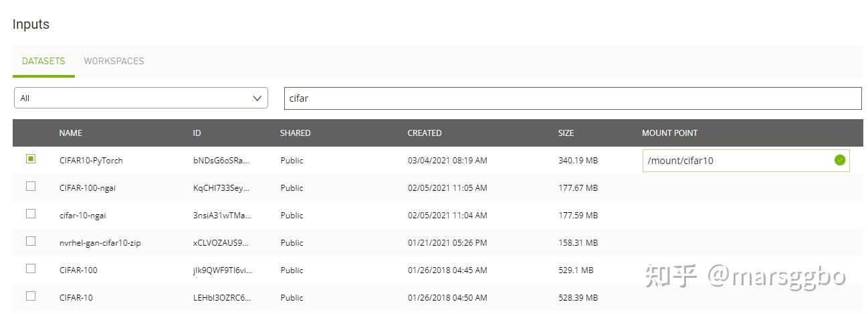Click the MOUNT POINT column header
The image size is (868, 314).
coord(669,133)
